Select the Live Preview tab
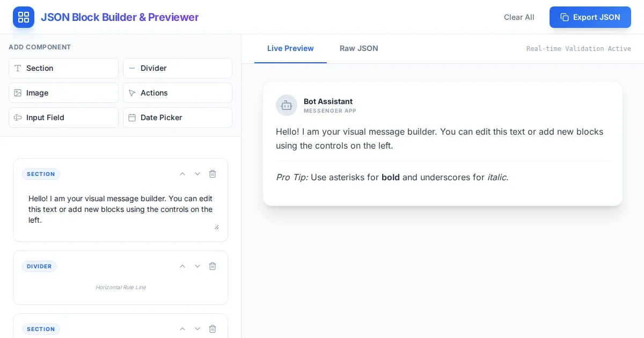This screenshot has width=644, height=338. 290,48
